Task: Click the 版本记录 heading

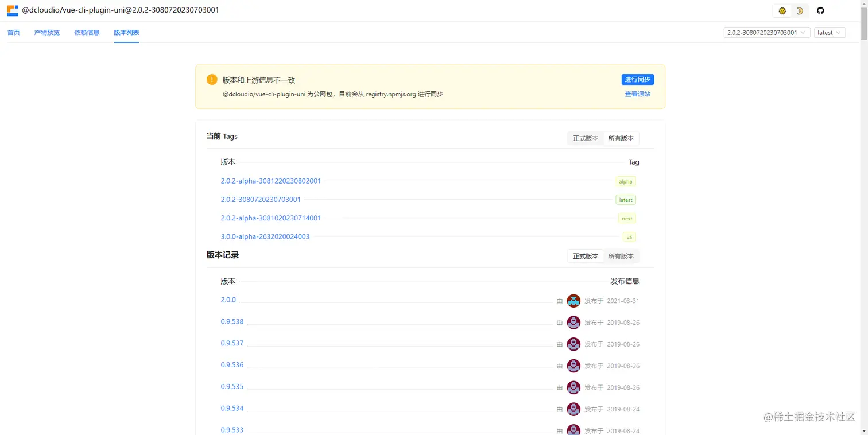Action: pyautogui.click(x=223, y=255)
